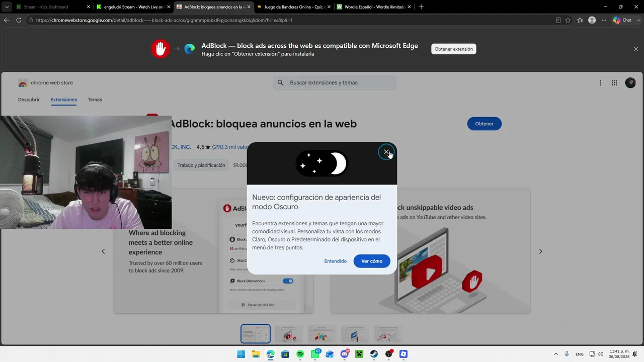Viewport: 644px width, 362px height.
Task: Open the favorites list
Action: tap(580, 20)
